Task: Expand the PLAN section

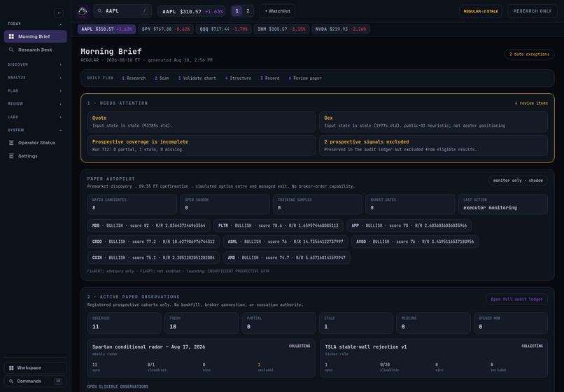Action: coord(35,91)
